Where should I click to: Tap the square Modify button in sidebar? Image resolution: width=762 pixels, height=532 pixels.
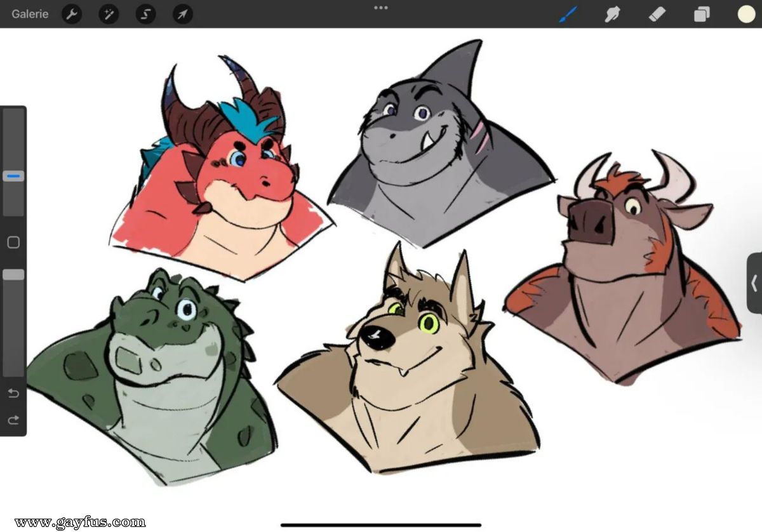[x=13, y=242]
